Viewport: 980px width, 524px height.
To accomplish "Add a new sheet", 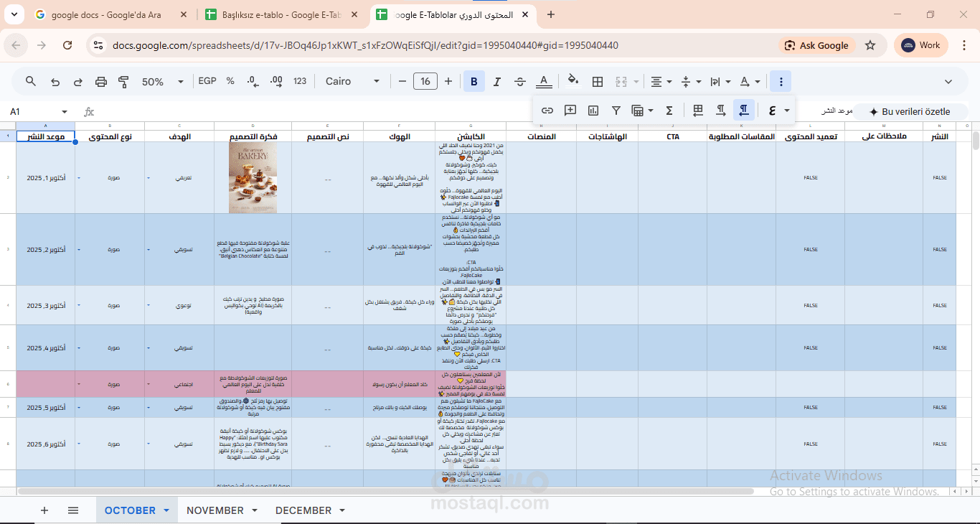I will 44,510.
